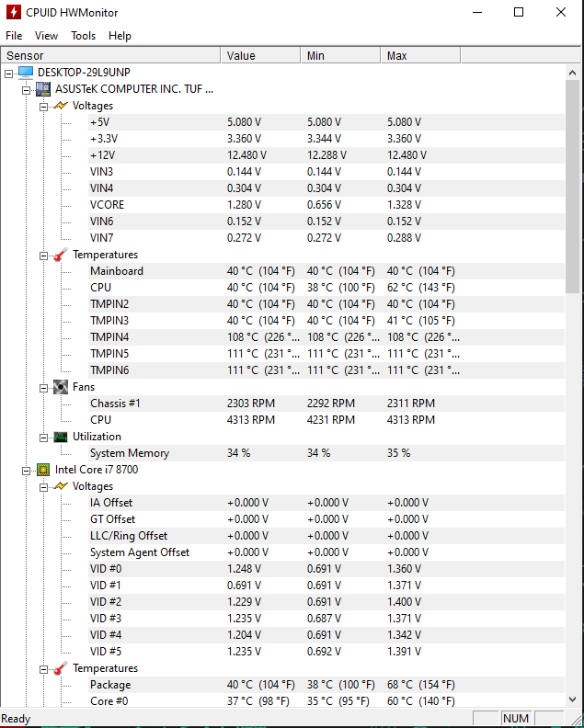
Task: Click the scrollbar down arrow
Action: point(572,700)
